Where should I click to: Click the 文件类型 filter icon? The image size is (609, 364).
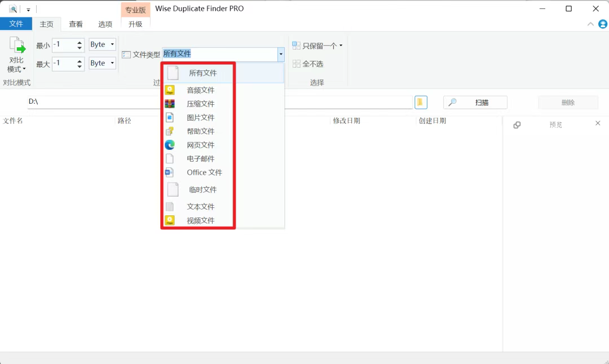pyautogui.click(x=126, y=55)
